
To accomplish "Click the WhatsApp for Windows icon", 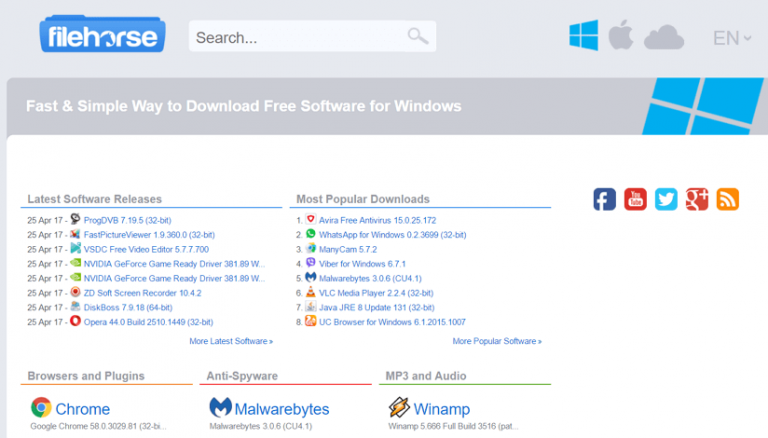I will [311, 234].
